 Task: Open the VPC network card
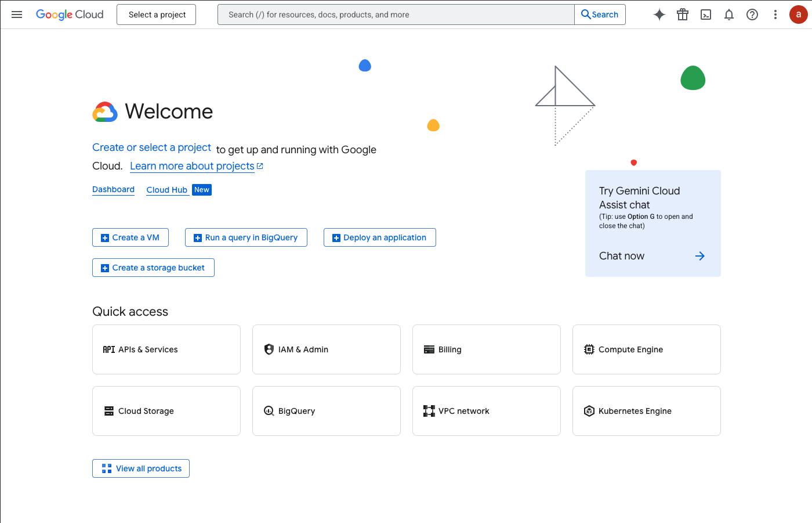[x=487, y=411]
